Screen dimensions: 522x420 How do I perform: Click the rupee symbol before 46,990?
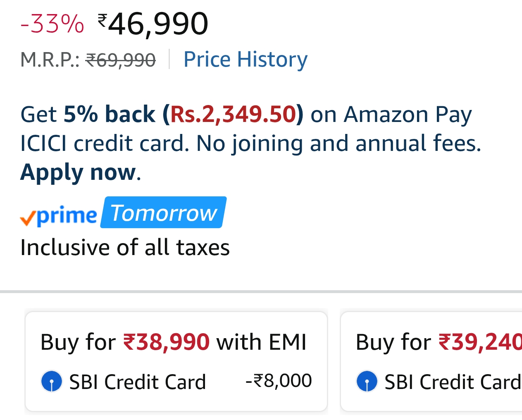[x=102, y=19]
